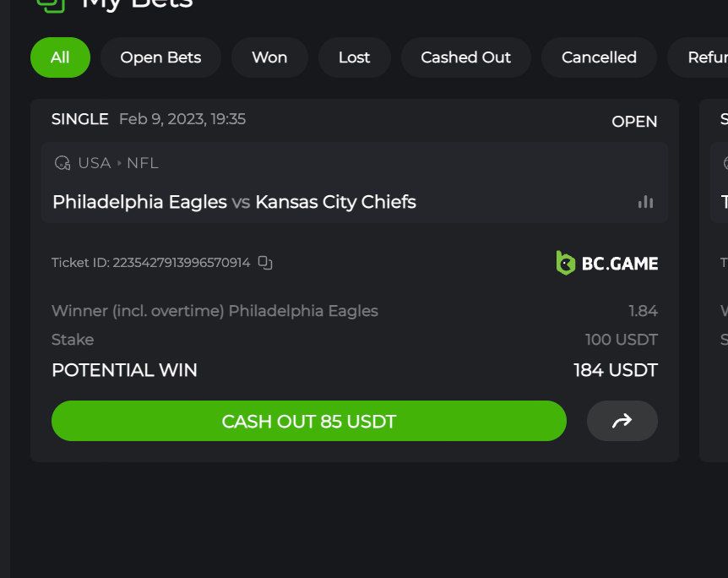Click the OPEN bet status label
This screenshot has height=578, width=728.
tap(634, 122)
